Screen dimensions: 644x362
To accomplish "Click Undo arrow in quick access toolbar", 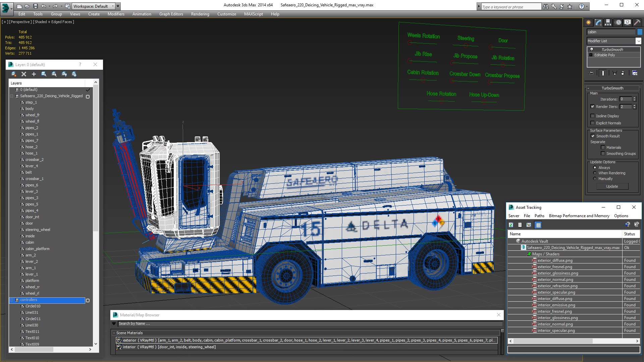I will point(44,6).
